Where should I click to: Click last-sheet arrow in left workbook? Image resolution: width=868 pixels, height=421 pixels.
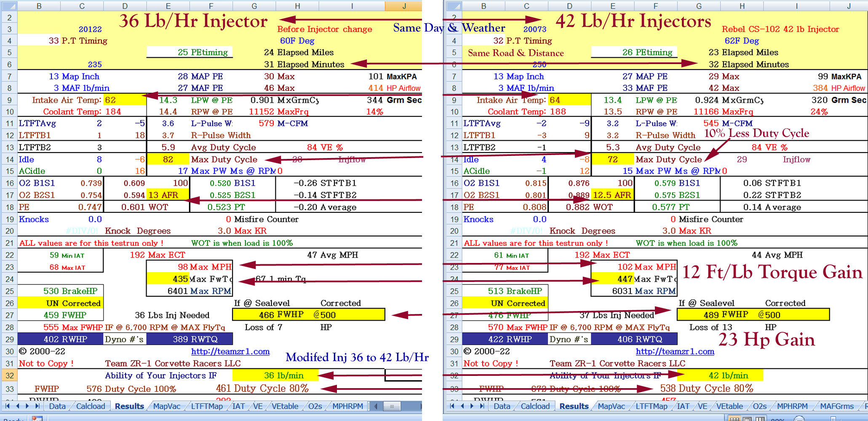37,406
